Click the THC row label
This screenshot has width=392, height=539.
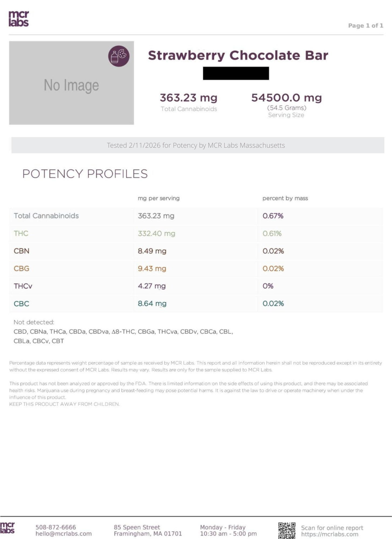coord(21,233)
